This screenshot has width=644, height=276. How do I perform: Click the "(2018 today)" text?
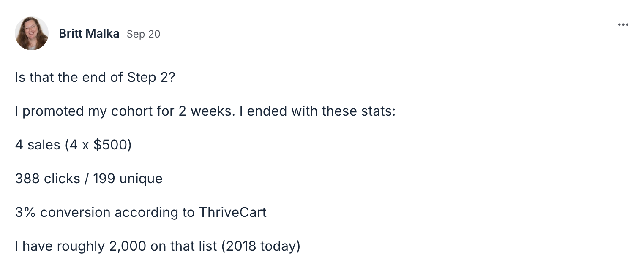(x=261, y=246)
